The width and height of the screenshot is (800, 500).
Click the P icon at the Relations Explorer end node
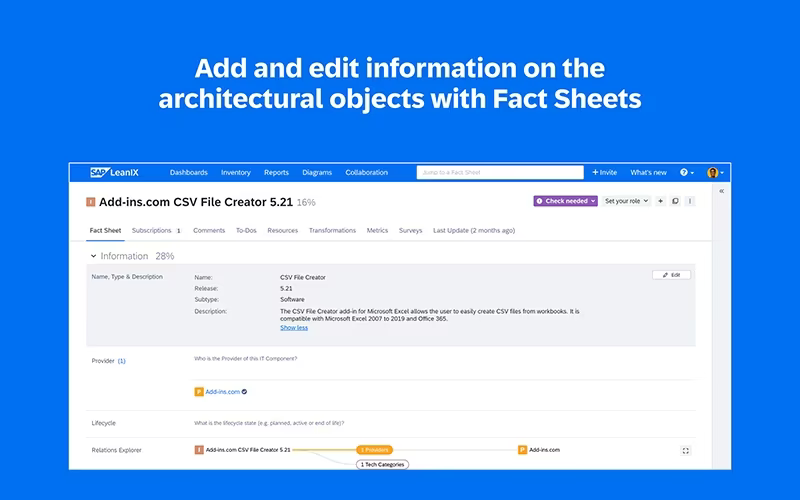(522, 450)
